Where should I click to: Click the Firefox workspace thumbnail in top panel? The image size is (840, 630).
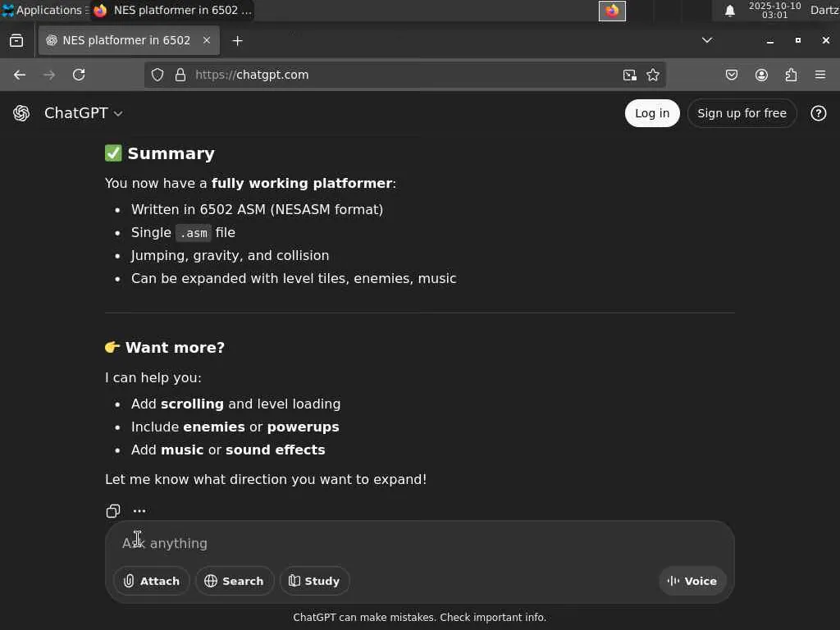612,11
